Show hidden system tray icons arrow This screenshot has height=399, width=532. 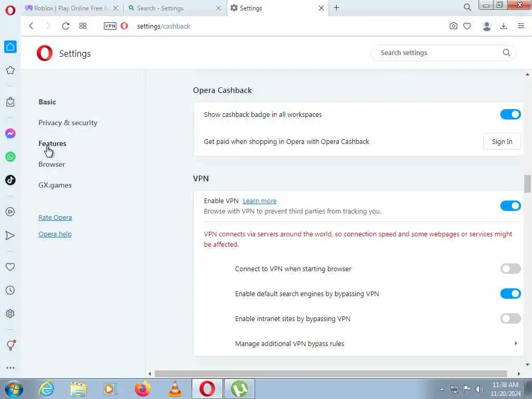(442, 389)
